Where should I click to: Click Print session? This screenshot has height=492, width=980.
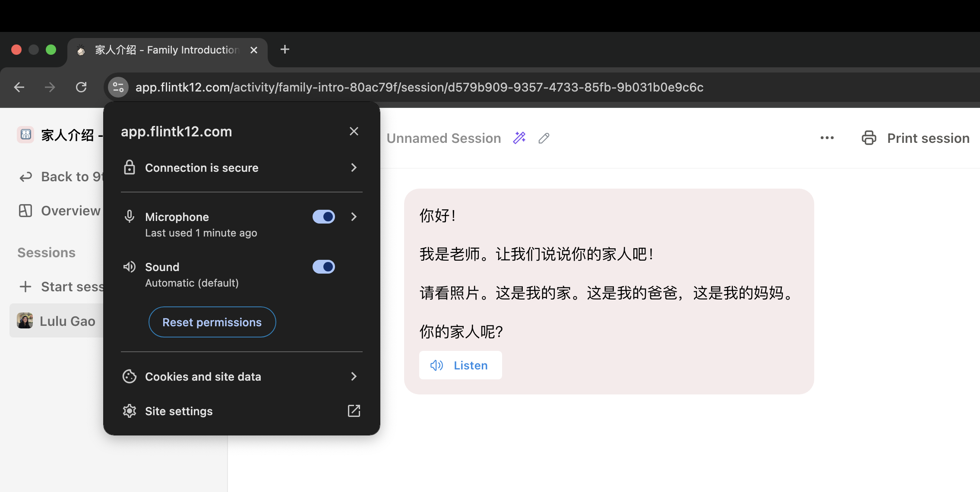coord(915,138)
